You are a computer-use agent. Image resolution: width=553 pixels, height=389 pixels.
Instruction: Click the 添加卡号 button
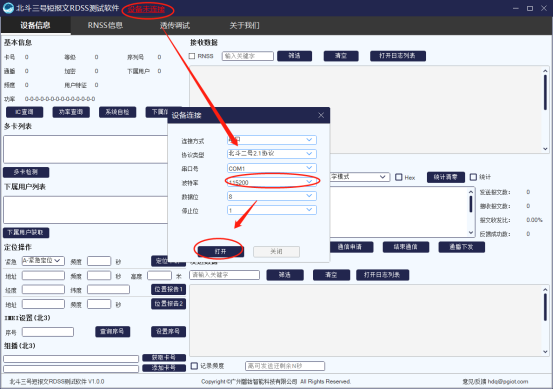[164, 368]
